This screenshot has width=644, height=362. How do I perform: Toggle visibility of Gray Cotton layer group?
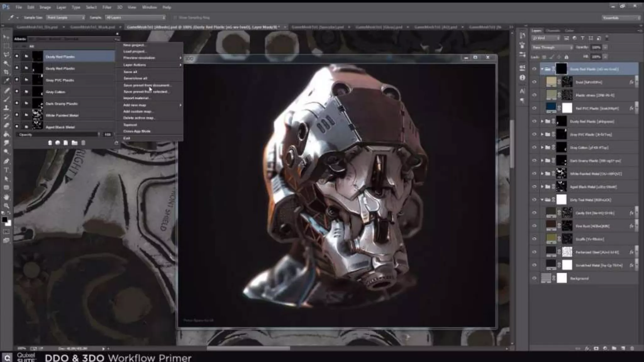pyautogui.click(x=534, y=147)
